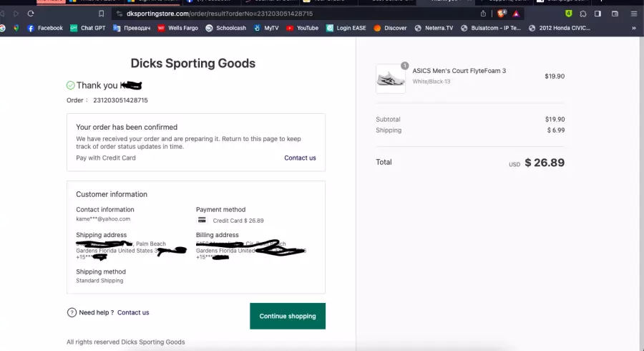The image size is (644, 351).
Task: Click the White/Black-13 variant text
Action: pos(431,82)
